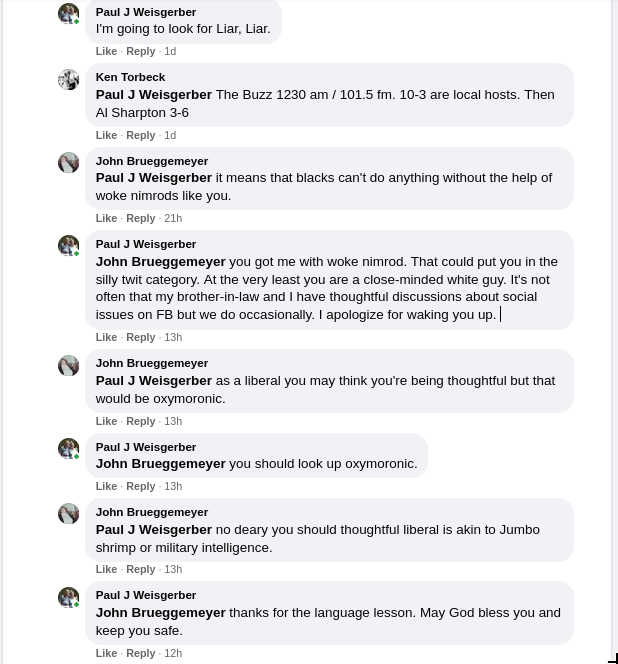Reply to the "Jumbo shrimp" comment

[x=141, y=569]
